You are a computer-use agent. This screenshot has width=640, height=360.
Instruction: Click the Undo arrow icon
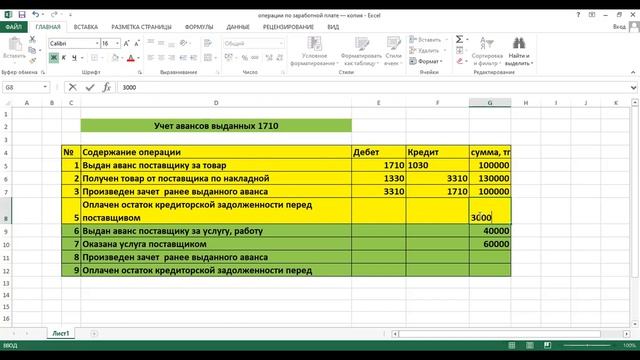[36, 15]
